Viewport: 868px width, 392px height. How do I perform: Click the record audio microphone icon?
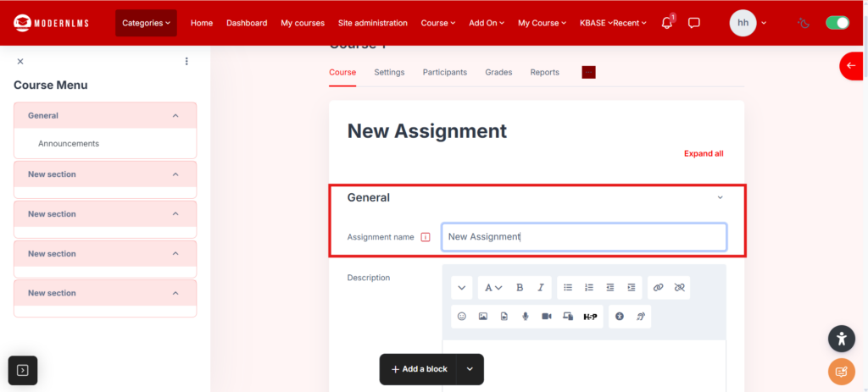click(x=526, y=317)
